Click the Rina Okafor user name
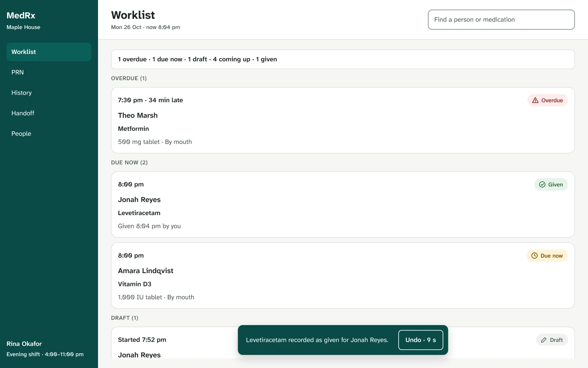 point(24,344)
